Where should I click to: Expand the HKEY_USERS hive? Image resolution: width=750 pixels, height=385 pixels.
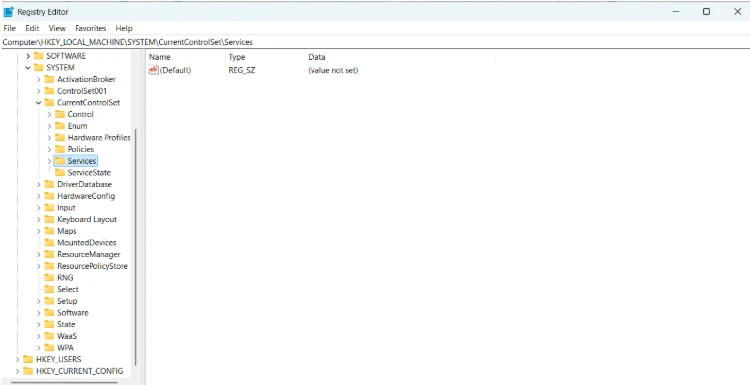click(x=18, y=359)
